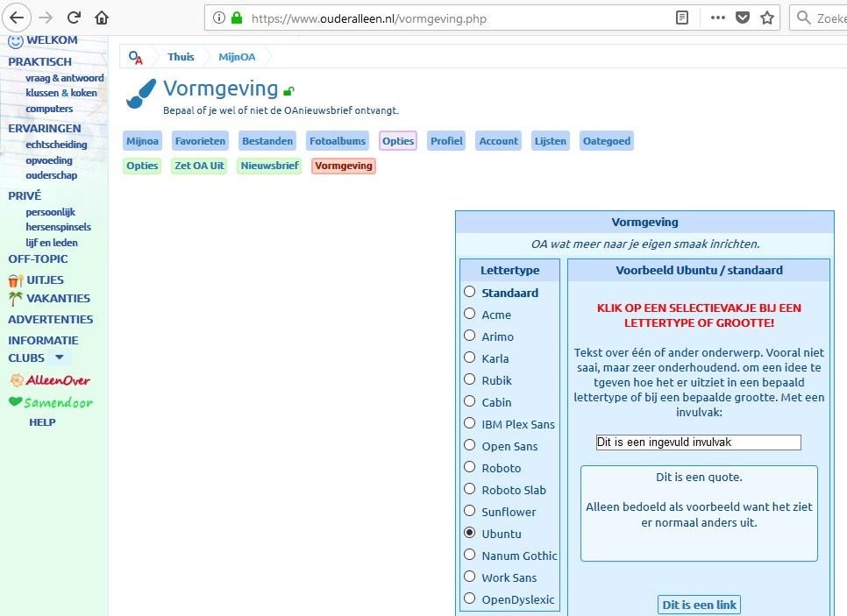Select the Standaard font radio button
Viewport: 847px width, 616px height.
[x=470, y=292]
